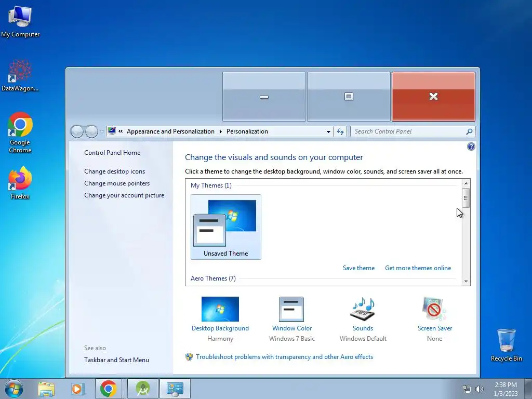The height and width of the screenshot is (399, 532).
Task: Click the Windows Default label under Sounds
Action: (363, 339)
